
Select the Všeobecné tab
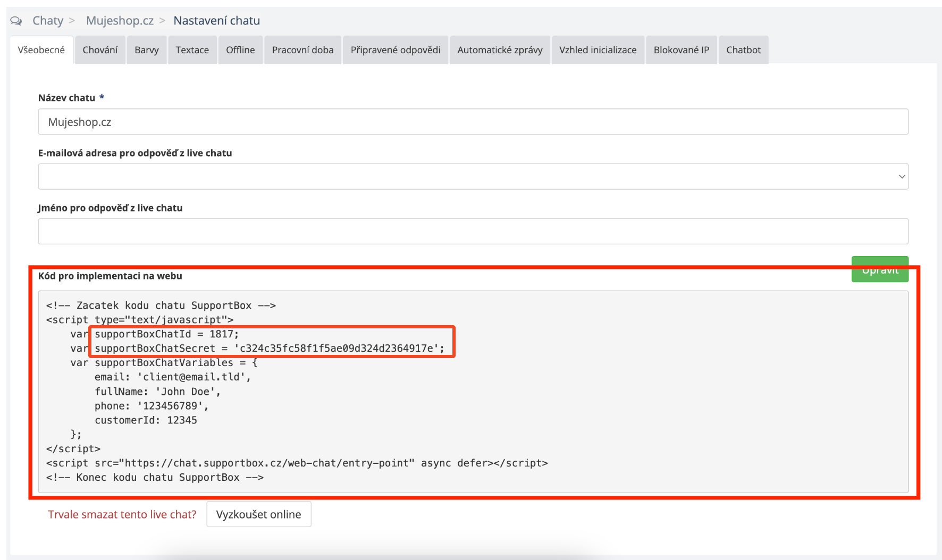[x=41, y=50]
